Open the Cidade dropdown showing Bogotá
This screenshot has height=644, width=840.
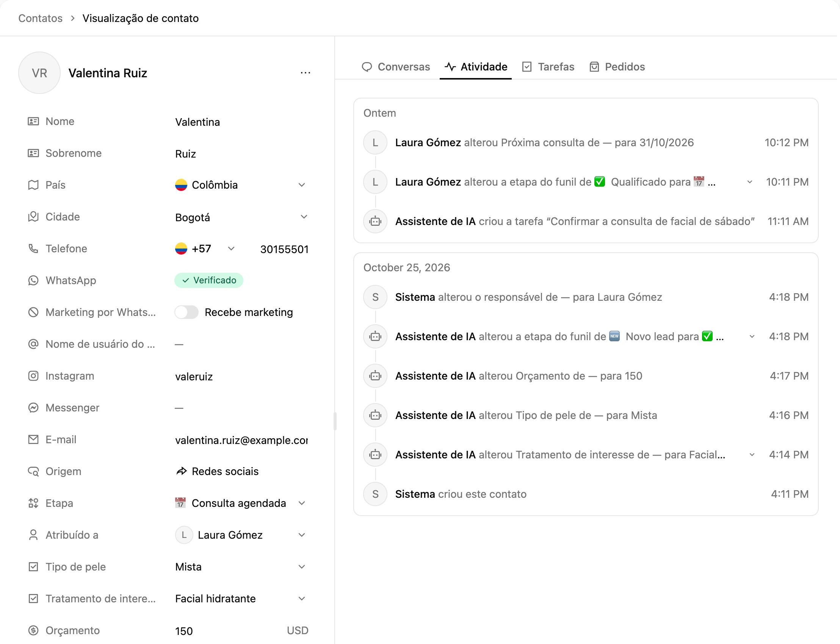[x=241, y=217]
